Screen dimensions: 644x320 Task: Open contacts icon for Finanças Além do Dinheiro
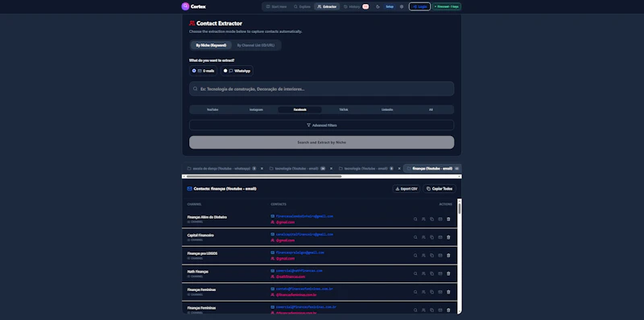[x=423, y=219]
